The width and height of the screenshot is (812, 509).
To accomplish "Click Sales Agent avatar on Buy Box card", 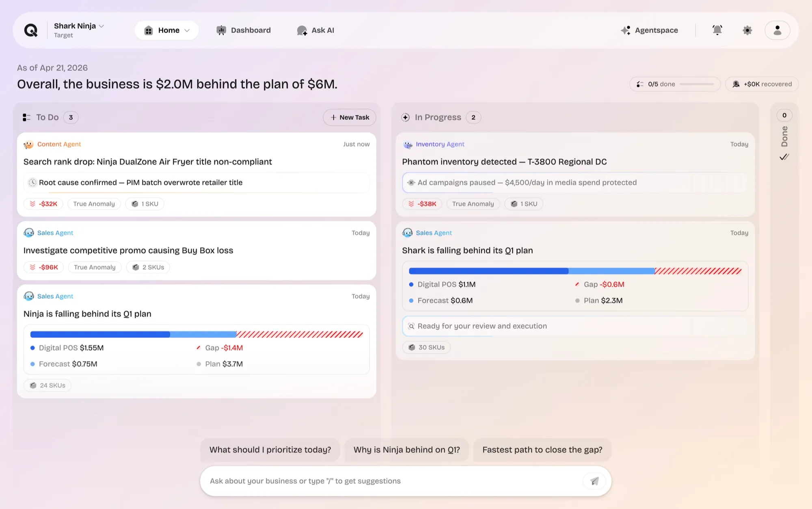I will [28, 233].
